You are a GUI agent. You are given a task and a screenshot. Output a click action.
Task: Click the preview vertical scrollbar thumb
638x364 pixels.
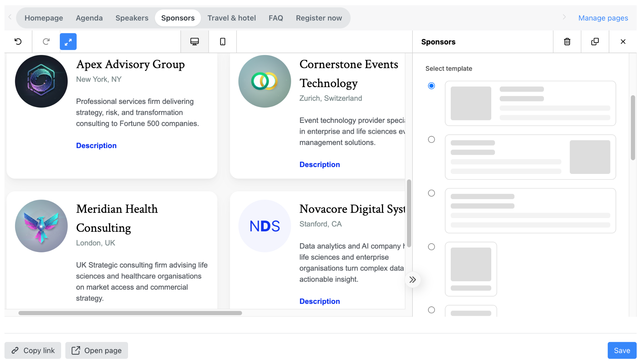pos(409,213)
